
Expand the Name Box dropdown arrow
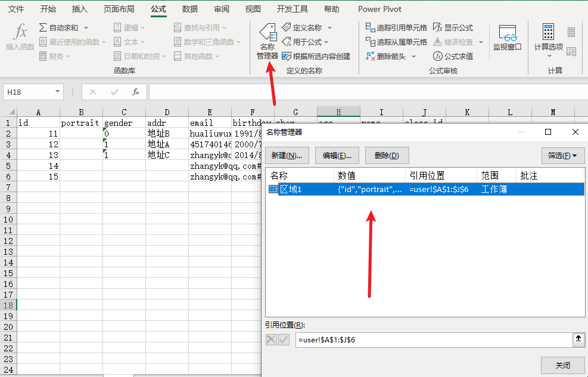click(x=57, y=92)
